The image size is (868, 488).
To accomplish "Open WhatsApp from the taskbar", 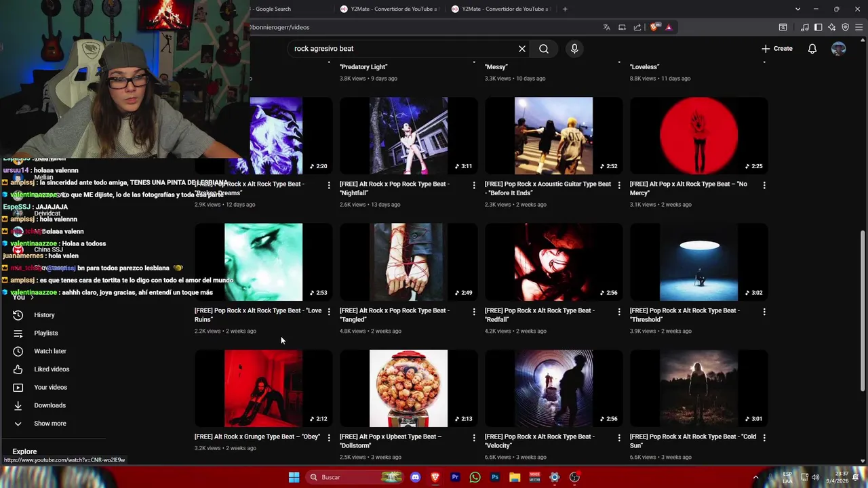I will click(x=475, y=477).
